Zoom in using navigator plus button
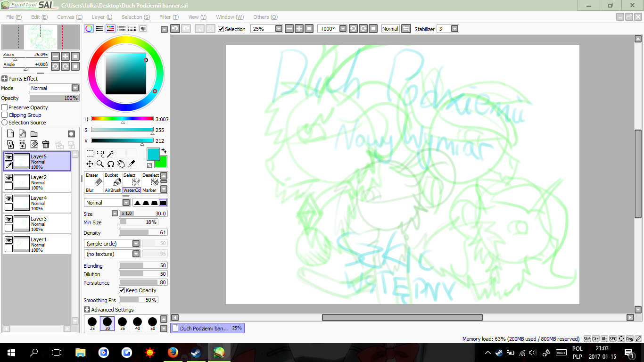This screenshot has width=644, height=362. [x=65, y=56]
